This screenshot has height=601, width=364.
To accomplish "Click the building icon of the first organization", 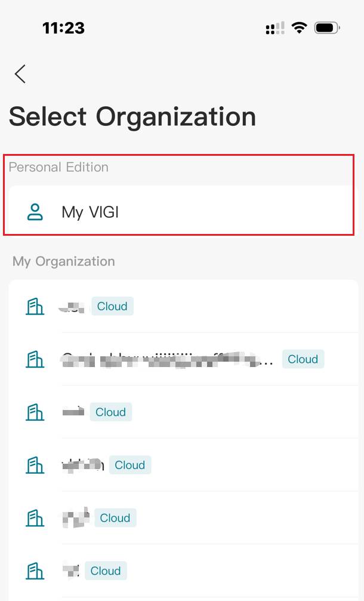I will [x=35, y=306].
